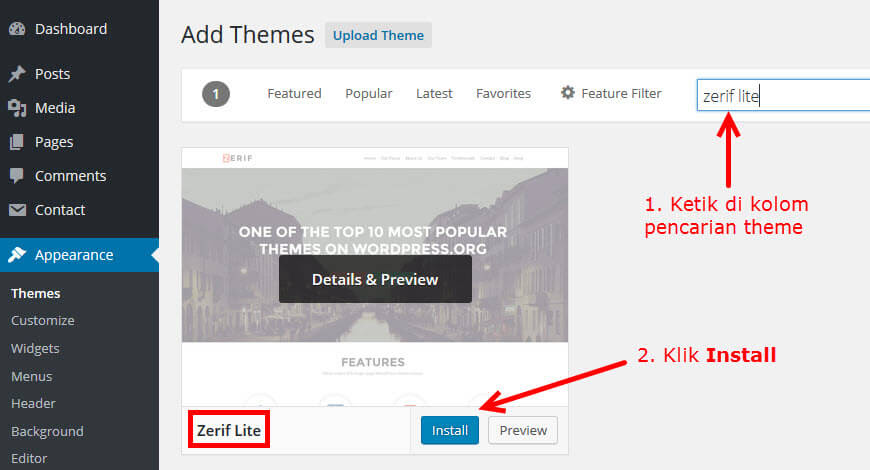Focus the theme search field
870x470 pixels.
(x=783, y=95)
